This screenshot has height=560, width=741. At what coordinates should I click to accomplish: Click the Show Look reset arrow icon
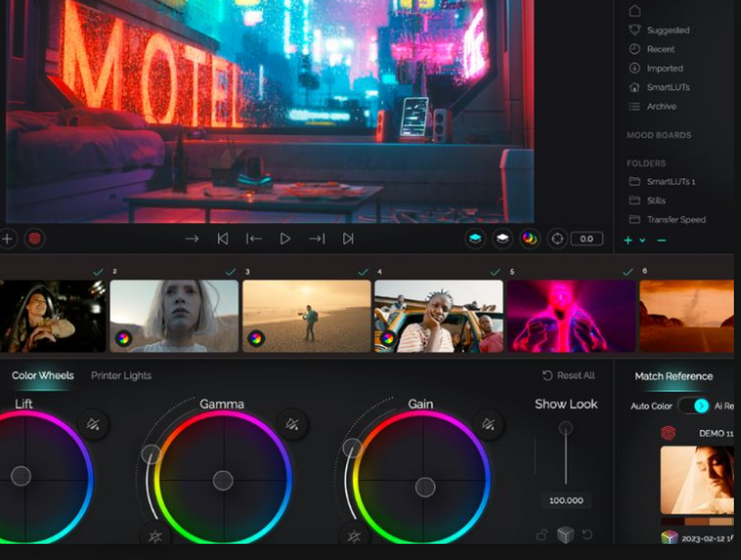[587, 535]
